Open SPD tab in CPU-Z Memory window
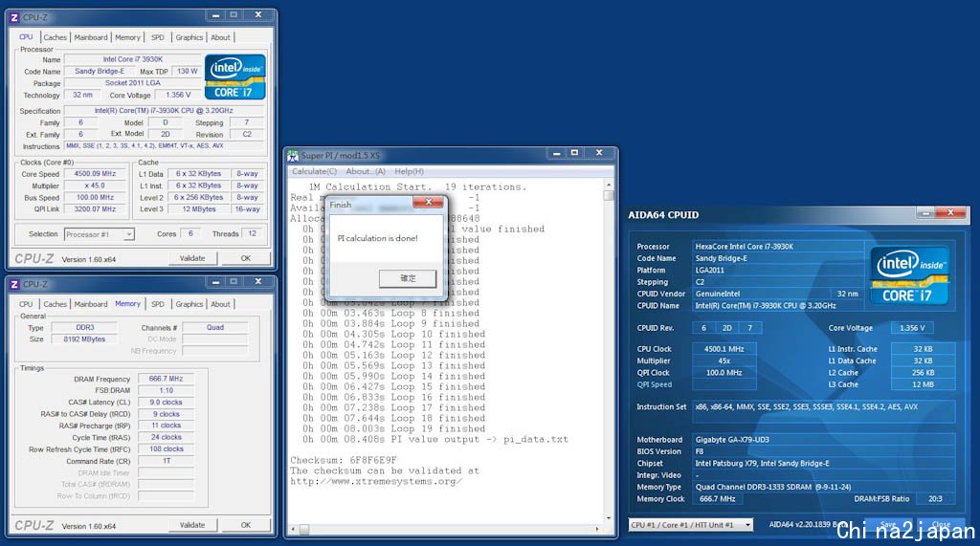980x546 pixels. pos(158,304)
